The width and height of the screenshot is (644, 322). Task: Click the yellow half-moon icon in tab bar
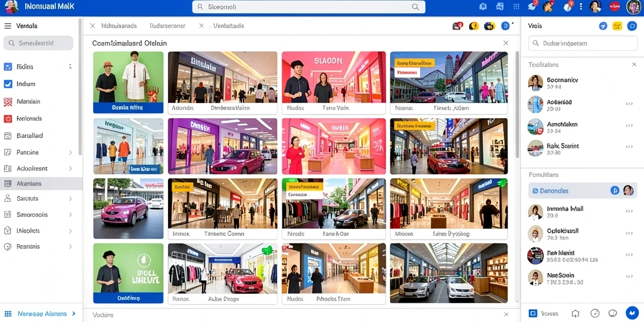[474, 26]
